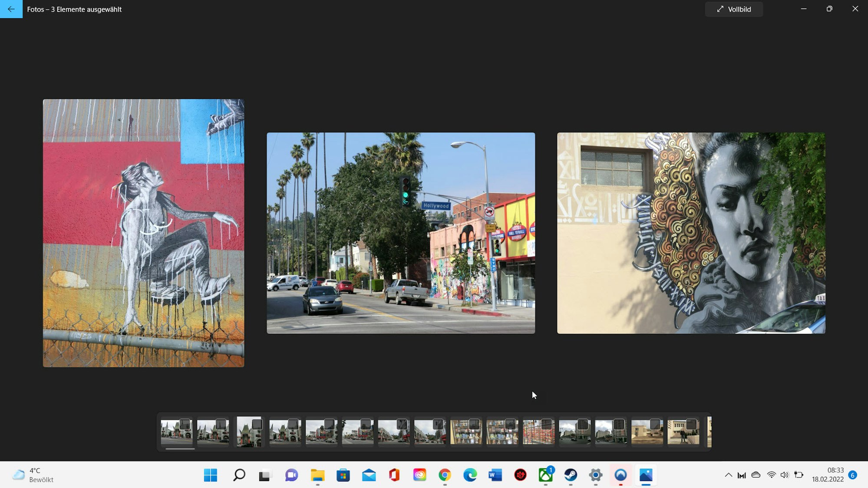Open the woman's face mural photo
This screenshot has width=868, height=488.
tap(691, 233)
